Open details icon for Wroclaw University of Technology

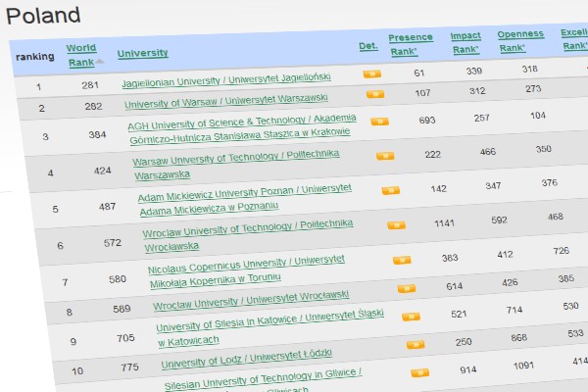click(396, 225)
